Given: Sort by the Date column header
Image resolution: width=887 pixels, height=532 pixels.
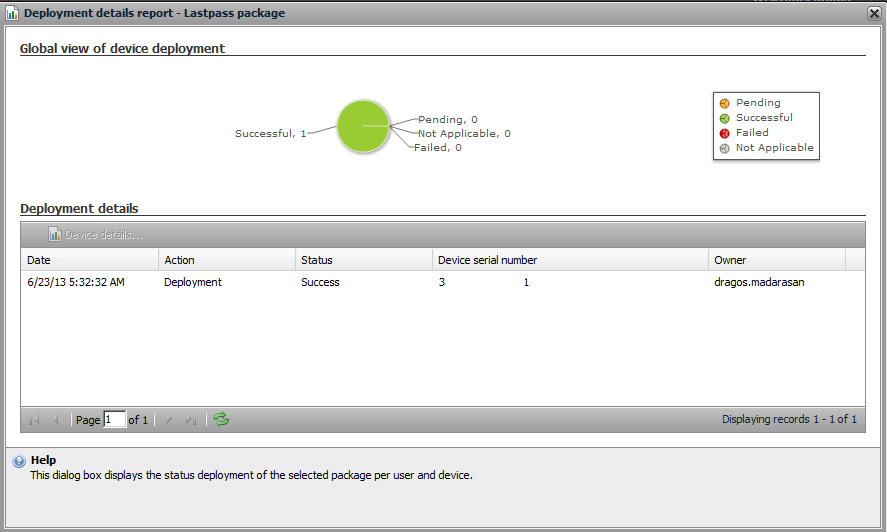Looking at the screenshot, I should (x=90, y=260).
